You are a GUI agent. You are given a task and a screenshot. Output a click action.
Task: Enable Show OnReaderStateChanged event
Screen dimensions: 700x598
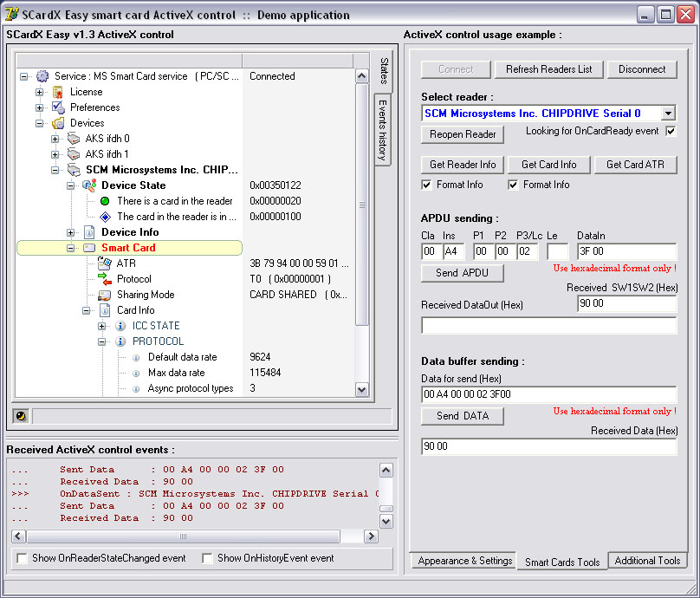coord(22,558)
